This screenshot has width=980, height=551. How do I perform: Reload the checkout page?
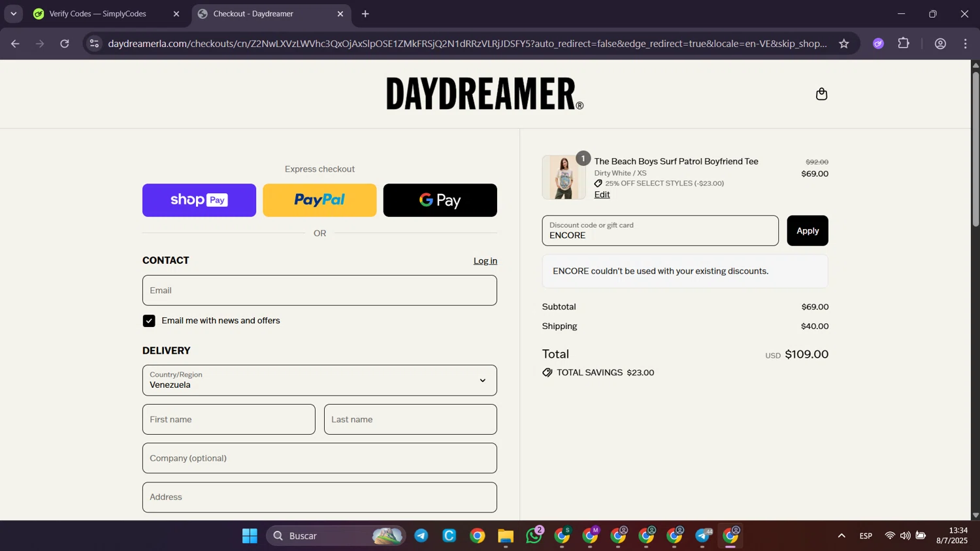coord(65,44)
